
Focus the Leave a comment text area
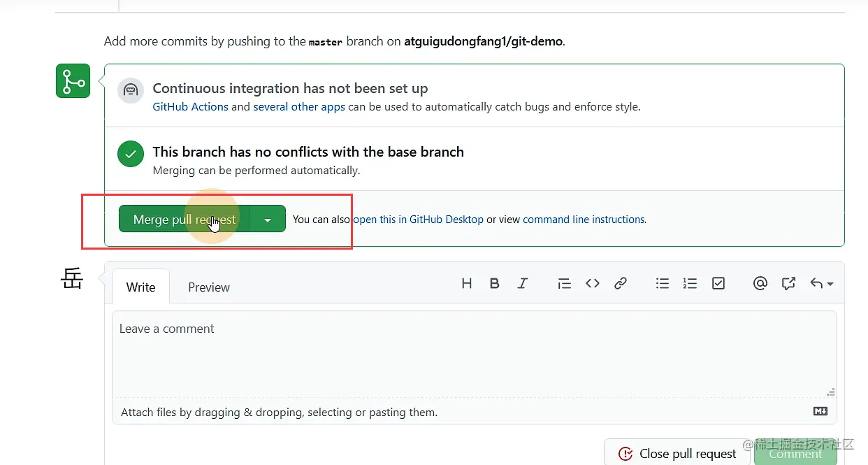(x=475, y=355)
